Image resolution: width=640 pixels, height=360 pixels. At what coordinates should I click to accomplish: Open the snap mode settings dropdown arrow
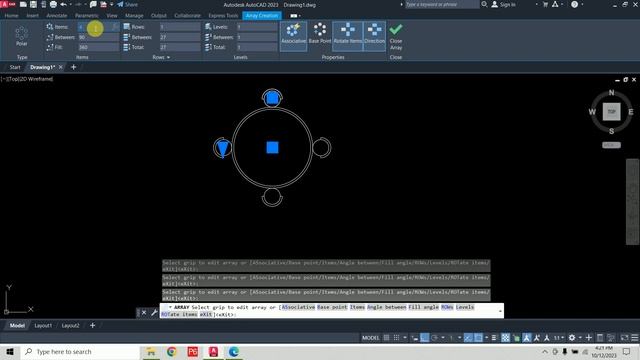pos(405,338)
